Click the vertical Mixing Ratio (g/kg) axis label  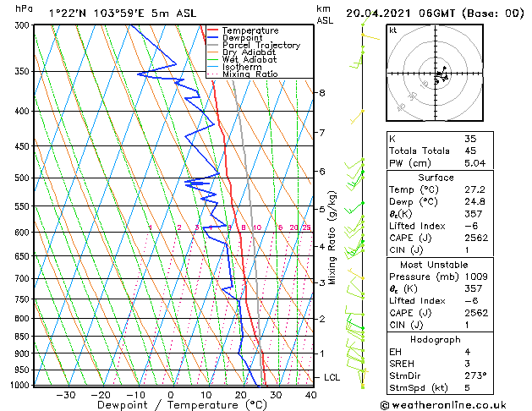click(x=332, y=238)
